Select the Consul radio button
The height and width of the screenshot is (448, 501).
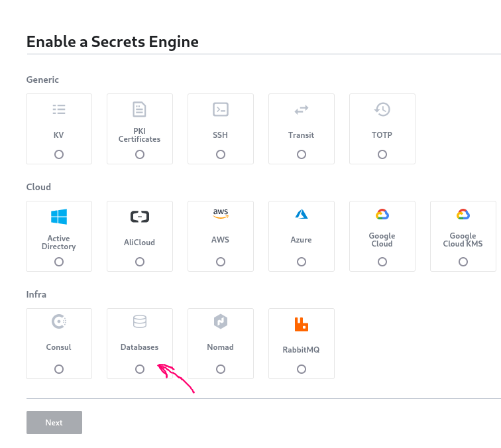click(59, 369)
